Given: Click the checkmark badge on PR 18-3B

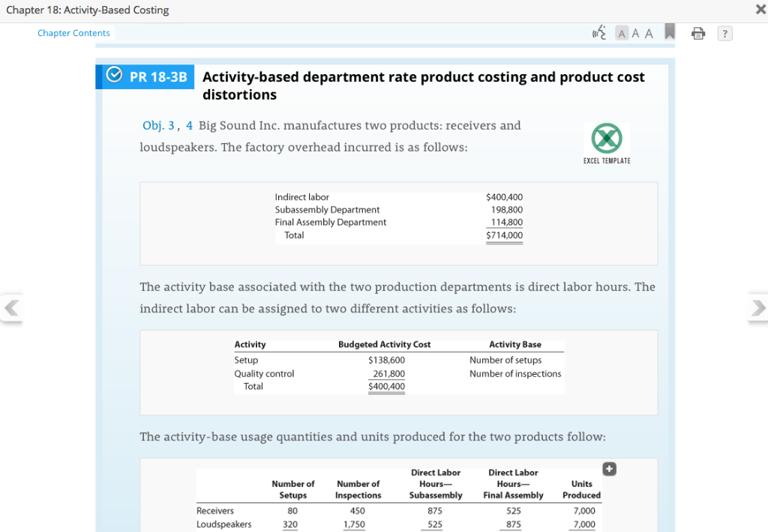Looking at the screenshot, I should tap(113, 76).
